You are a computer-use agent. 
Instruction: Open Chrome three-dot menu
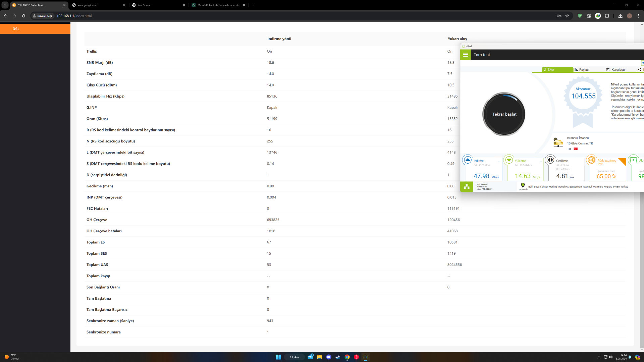638,16
